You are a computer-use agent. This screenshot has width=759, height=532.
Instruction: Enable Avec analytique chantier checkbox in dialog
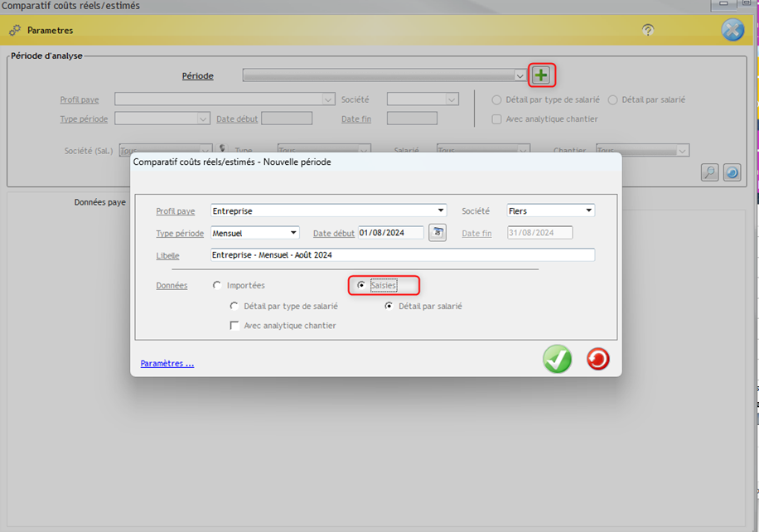click(234, 326)
